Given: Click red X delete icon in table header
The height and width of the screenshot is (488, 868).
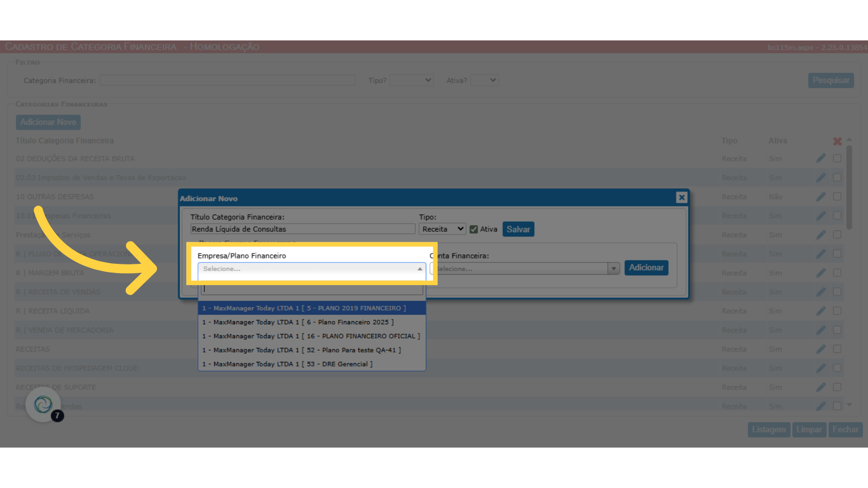Looking at the screenshot, I should click(x=837, y=141).
